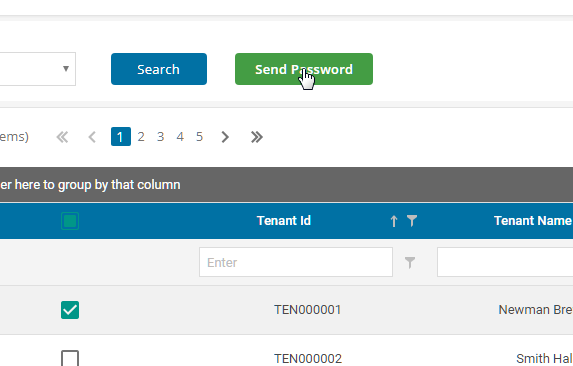Select current page 1 in pager
The width and height of the screenshot is (573, 366).
click(121, 137)
